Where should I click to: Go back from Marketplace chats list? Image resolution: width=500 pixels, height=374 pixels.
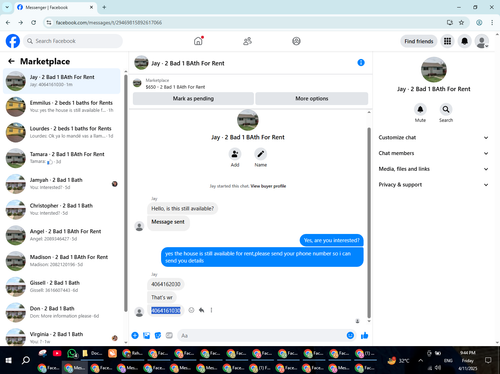click(11, 61)
